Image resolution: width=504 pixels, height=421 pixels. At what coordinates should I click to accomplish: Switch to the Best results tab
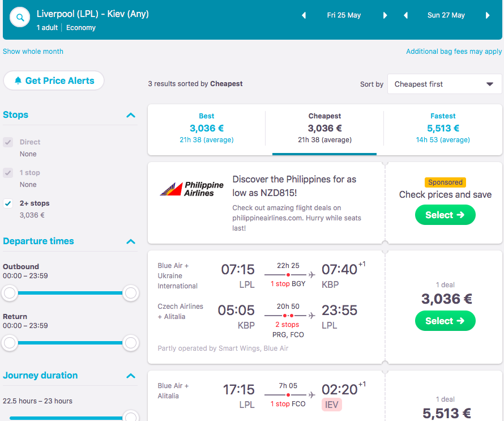(207, 129)
